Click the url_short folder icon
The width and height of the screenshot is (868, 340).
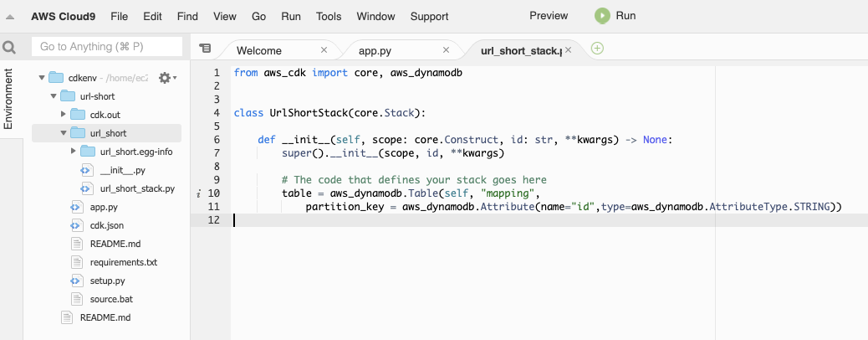[x=78, y=133]
